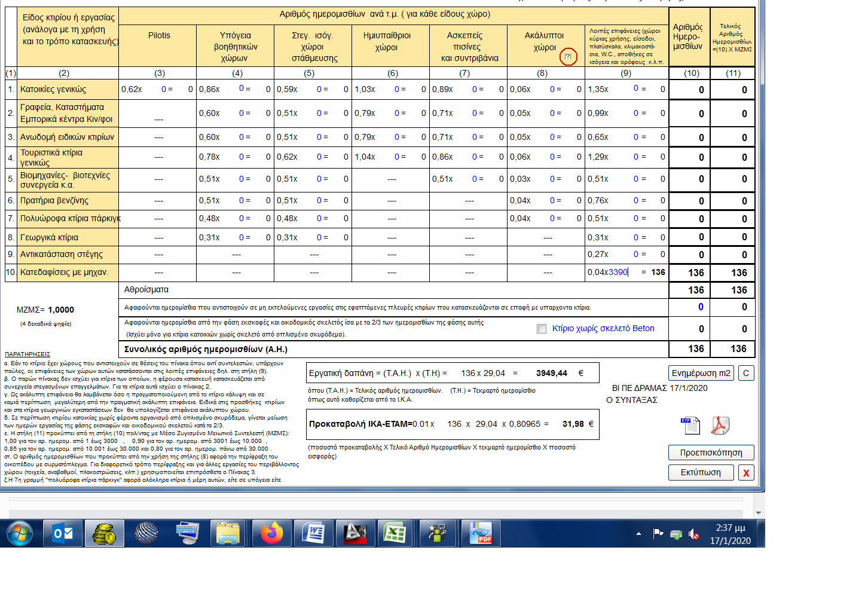Open the help icon under Ακάλυπτοι χώροι
Viewport: 868px width, 590px height.
point(568,57)
